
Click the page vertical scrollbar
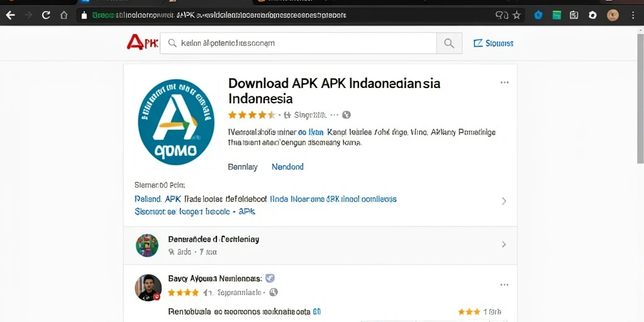tap(640, 99)
